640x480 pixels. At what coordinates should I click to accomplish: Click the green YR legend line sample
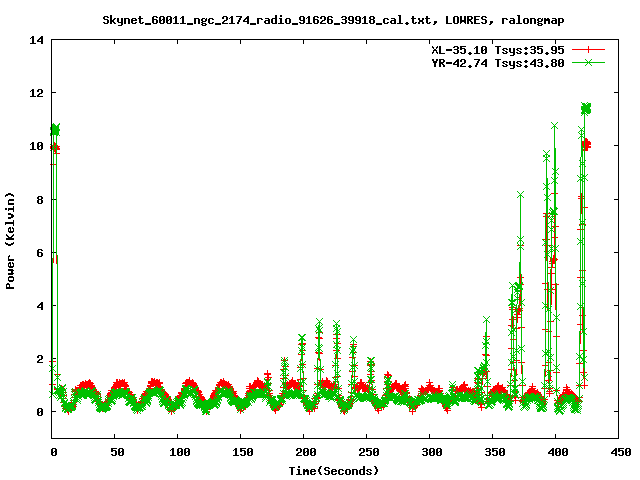(588, 62)
